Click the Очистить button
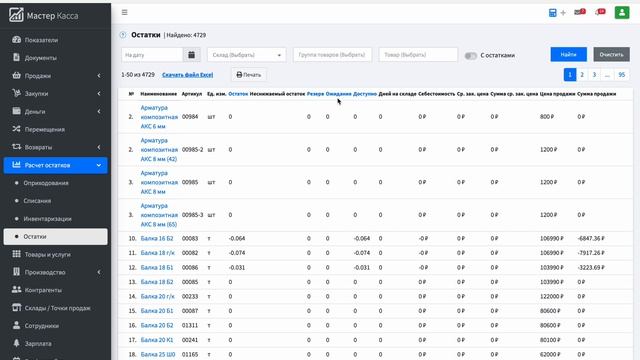Screen dimensions: 640x360 pos(611,54)
